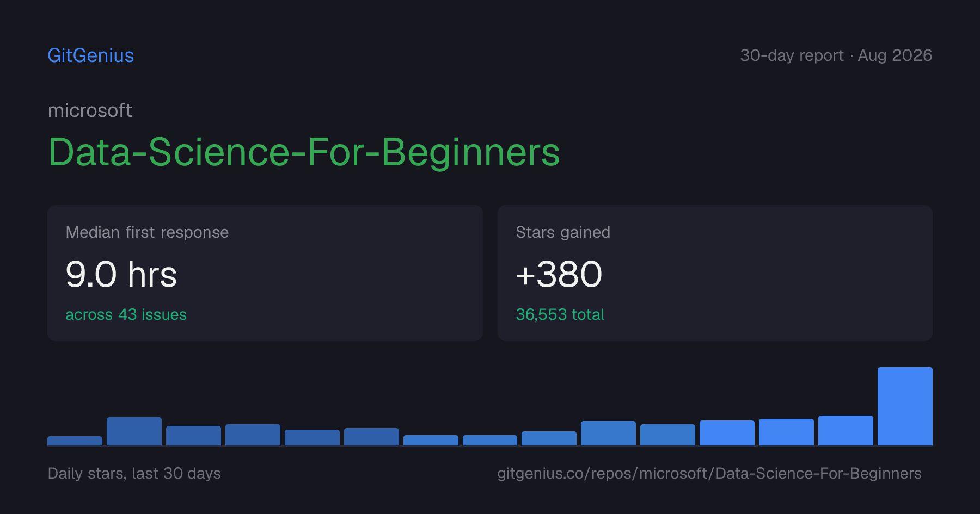Select the fourth bar in the chart

coord(253,435)
